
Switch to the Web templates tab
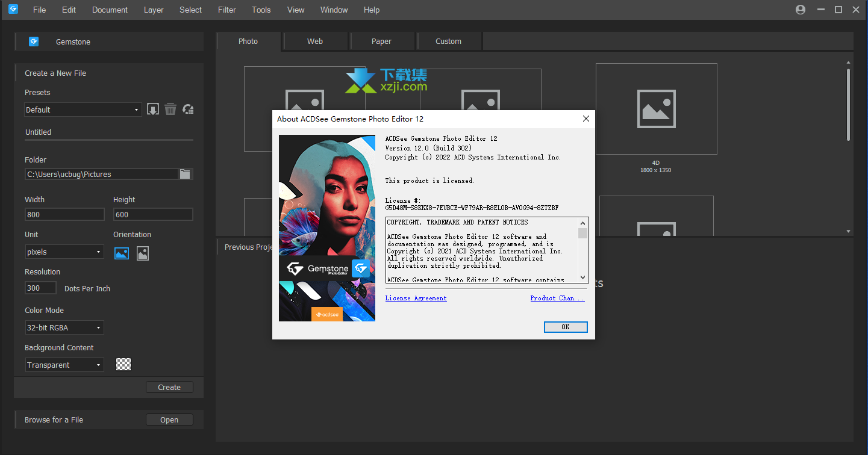coord(315,42)
